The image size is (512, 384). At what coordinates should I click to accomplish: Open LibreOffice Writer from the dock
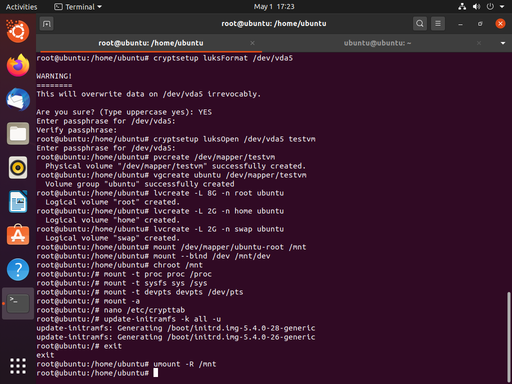click(x=18, y=202)
